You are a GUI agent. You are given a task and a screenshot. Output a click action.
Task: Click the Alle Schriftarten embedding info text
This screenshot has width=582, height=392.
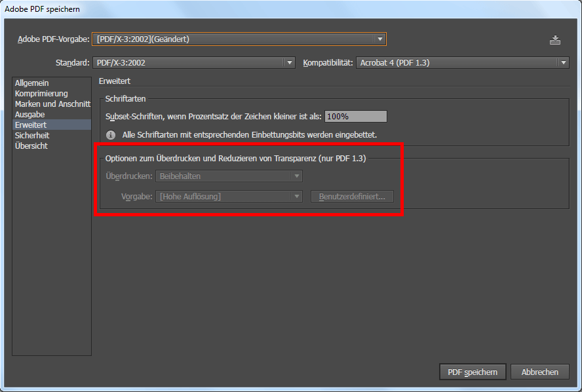point(250,134)
